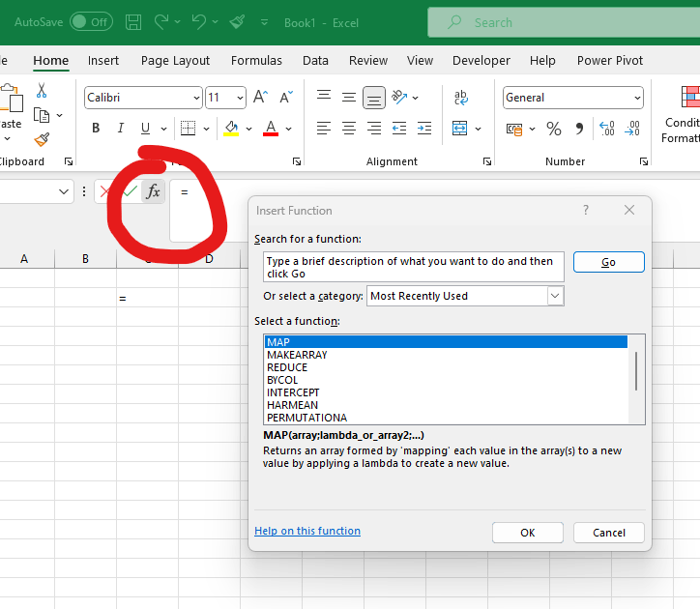Open the underline style dropdown arrow
700x609 pixels.
tap(163, 129)
